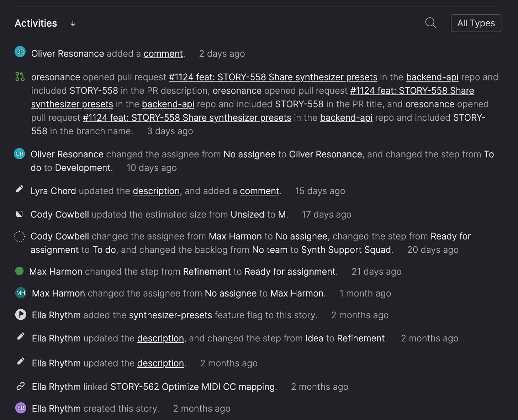Click the feature flag icon beside synthesizer-presets
518x420 pixels.
21,315
